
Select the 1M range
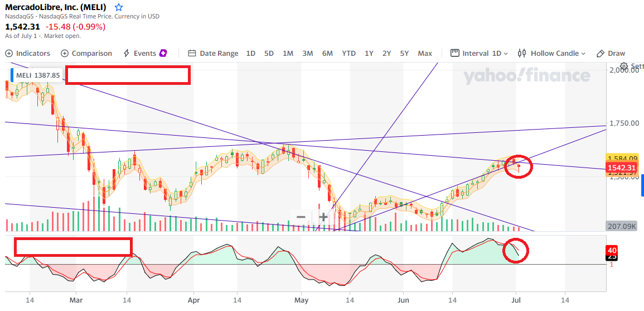tap(288, 53)
